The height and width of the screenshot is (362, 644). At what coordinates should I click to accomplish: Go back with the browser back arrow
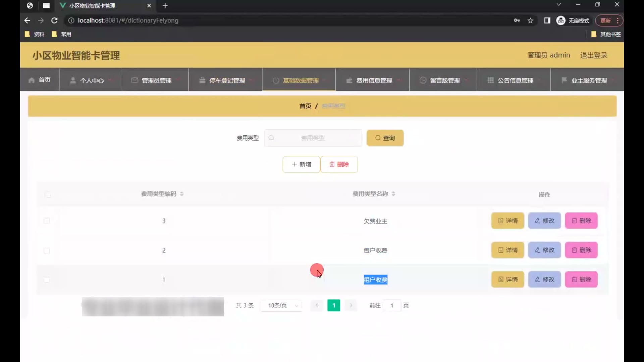coord(27,20)
